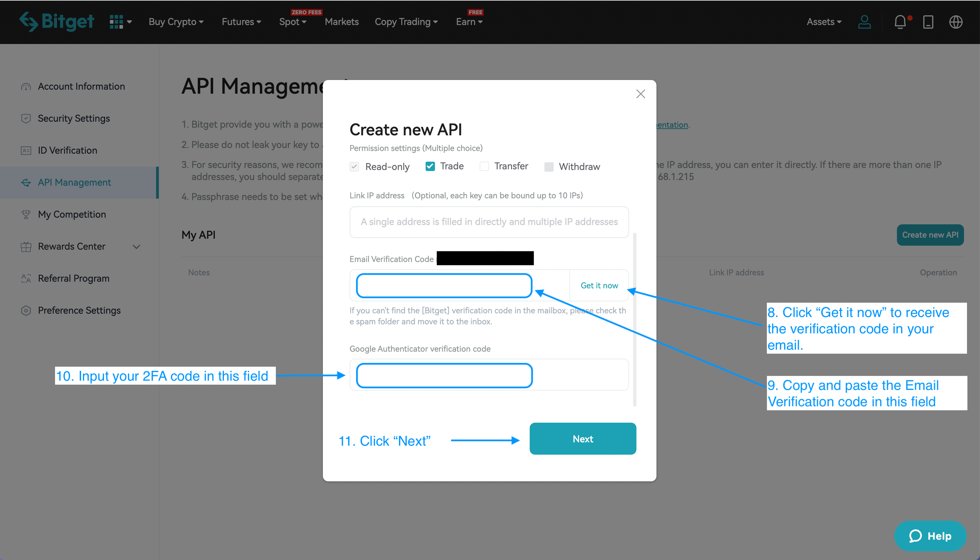Toggle the Read-only permission checkbox

click(x=354, y=167)
